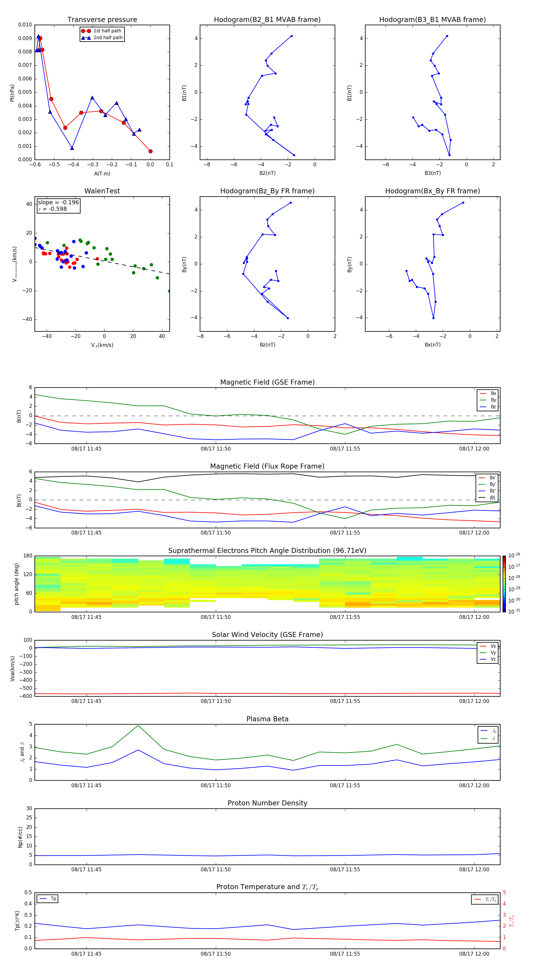Click the 'pitch angle (deg)' axis label

pyautogui.click(x=16, y=584)
